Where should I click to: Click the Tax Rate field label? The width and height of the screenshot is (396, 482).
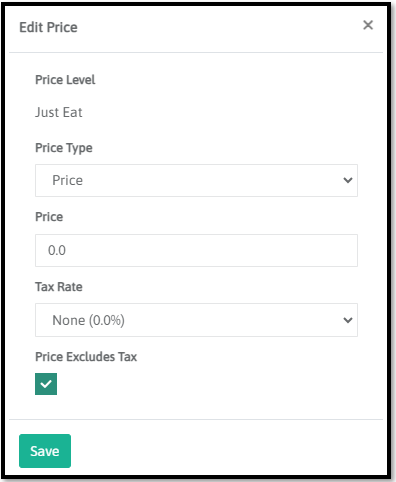(x=59, y=287)
